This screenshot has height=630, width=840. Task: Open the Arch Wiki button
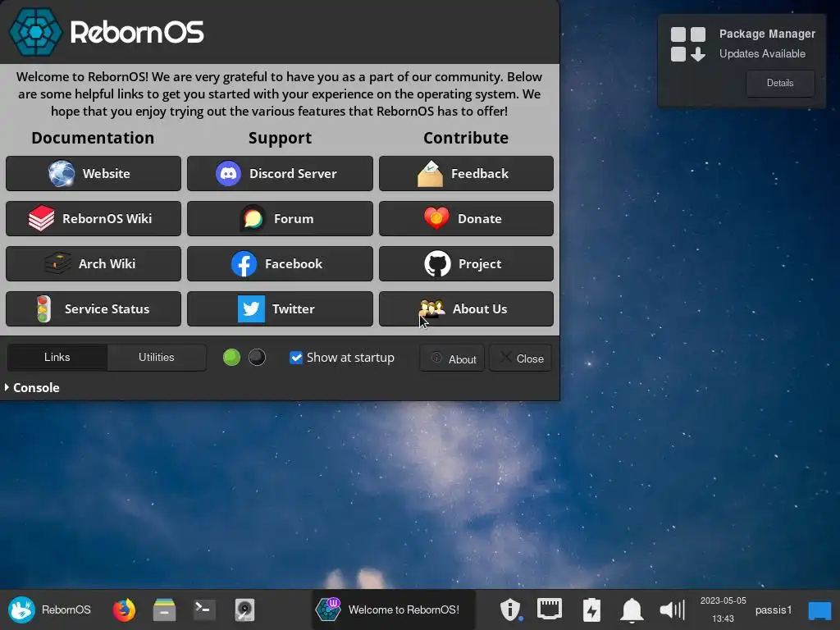pos(94,263)
